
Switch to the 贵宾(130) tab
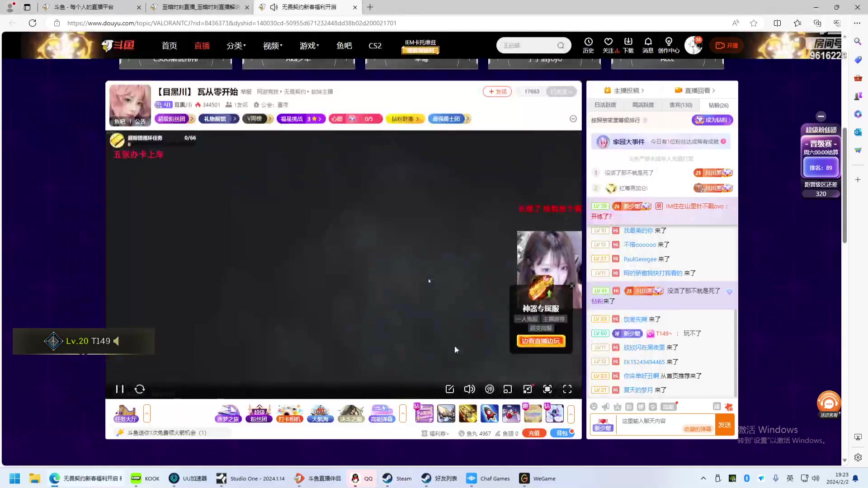click(x=681, y=105)
